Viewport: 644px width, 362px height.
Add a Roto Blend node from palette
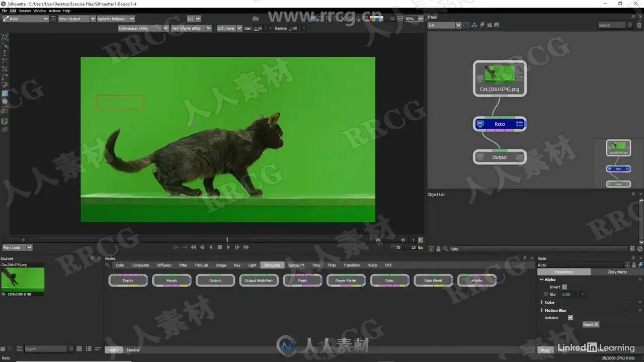coord(433,281)
